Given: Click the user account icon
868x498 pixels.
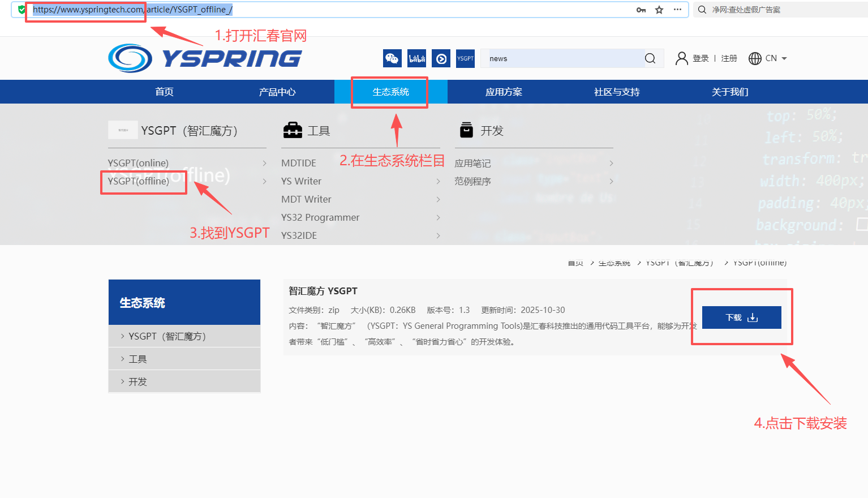Looking at the screenshot, I should coord(682,58).
